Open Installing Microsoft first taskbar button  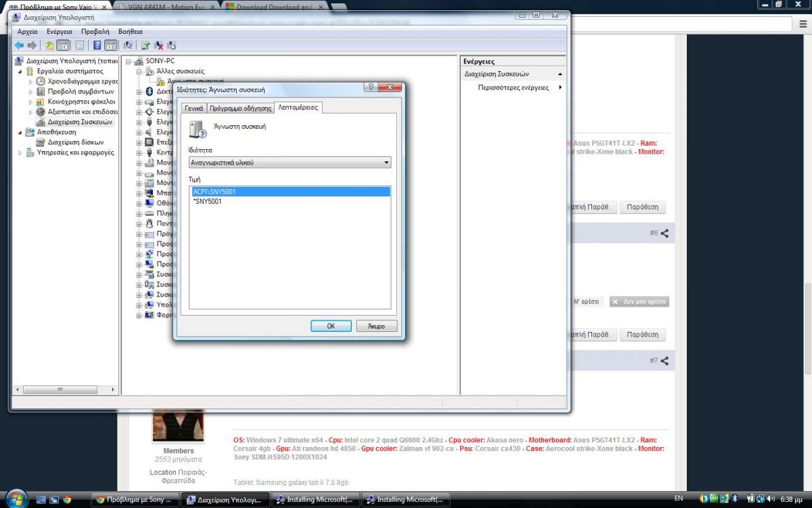(315, 500)
